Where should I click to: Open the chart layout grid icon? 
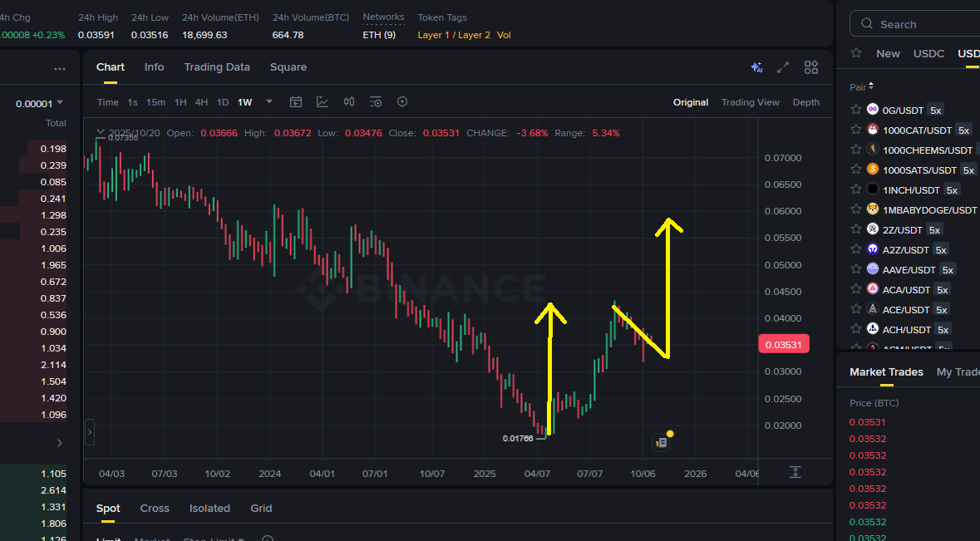(x=811, y=67)
